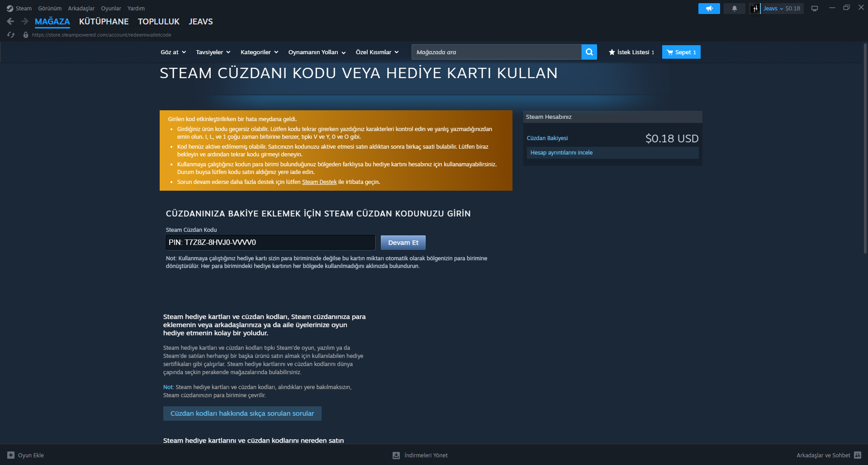The height and width of the screenshot is (465, 868).
Task: Click the Steam Destek link
Action: click(319, 182)
